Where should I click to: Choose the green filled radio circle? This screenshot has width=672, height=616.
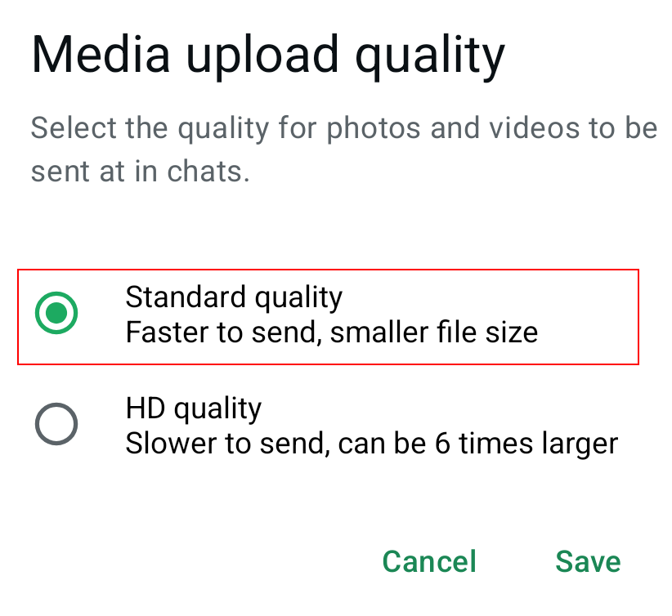pos(56,313)
